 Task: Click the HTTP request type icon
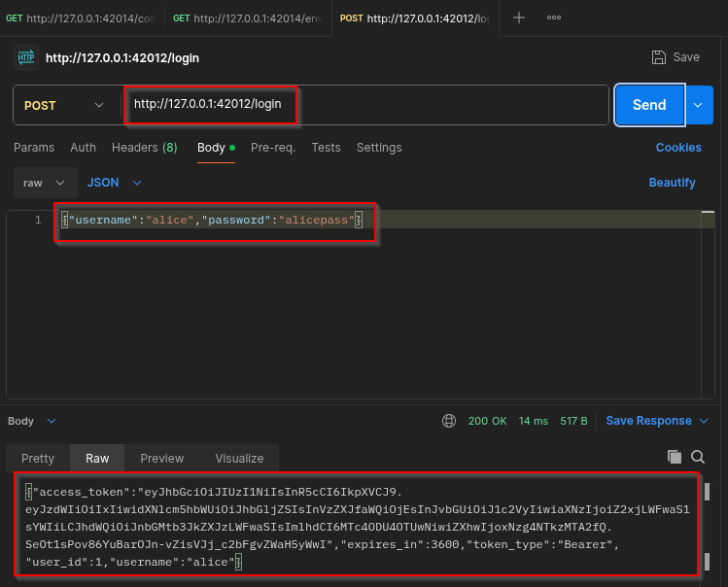(26, 57)
